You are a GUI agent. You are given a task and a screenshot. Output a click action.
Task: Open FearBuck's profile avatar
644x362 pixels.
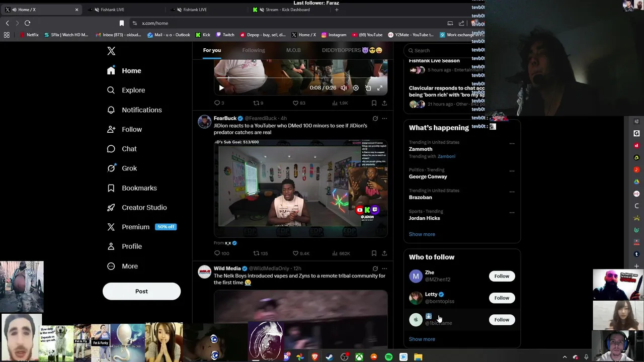(204, 122)
